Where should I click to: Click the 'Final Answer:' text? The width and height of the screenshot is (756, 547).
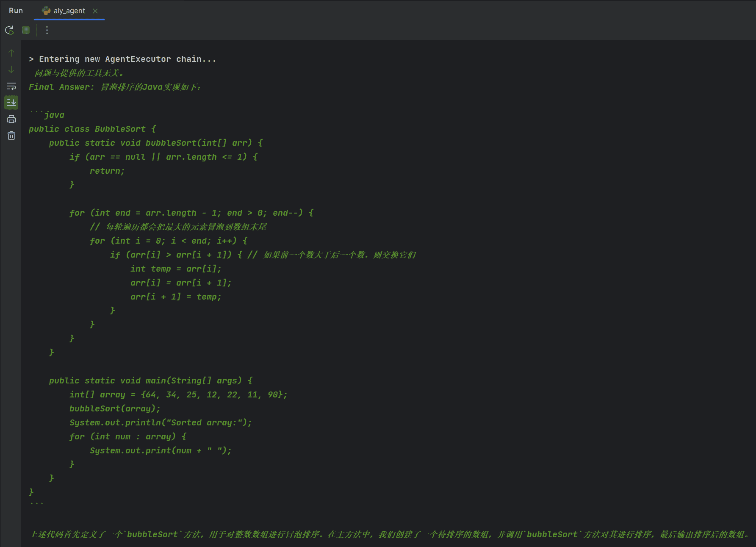[x=61, y=87]
